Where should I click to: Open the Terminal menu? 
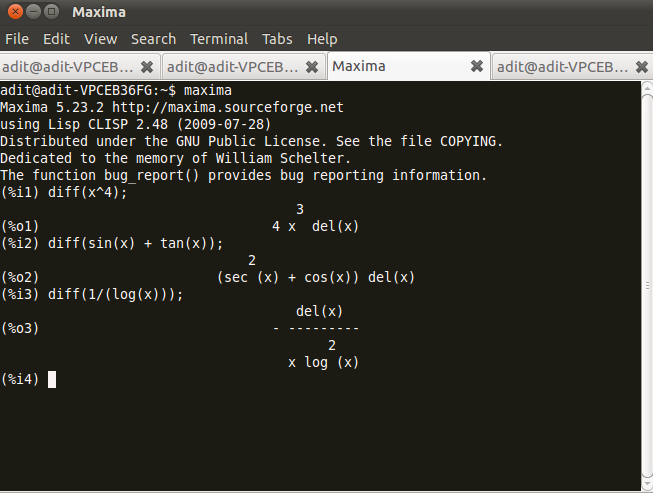click(219, 39)
